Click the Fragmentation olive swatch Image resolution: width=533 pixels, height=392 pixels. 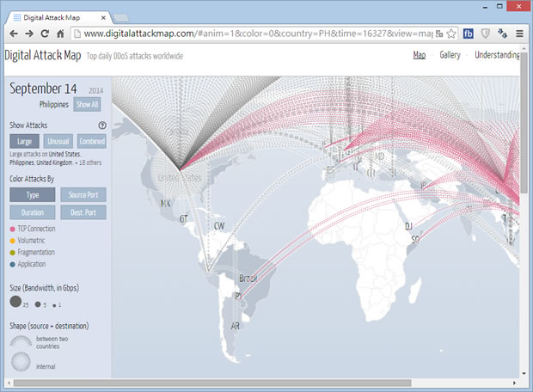point(13,253)
